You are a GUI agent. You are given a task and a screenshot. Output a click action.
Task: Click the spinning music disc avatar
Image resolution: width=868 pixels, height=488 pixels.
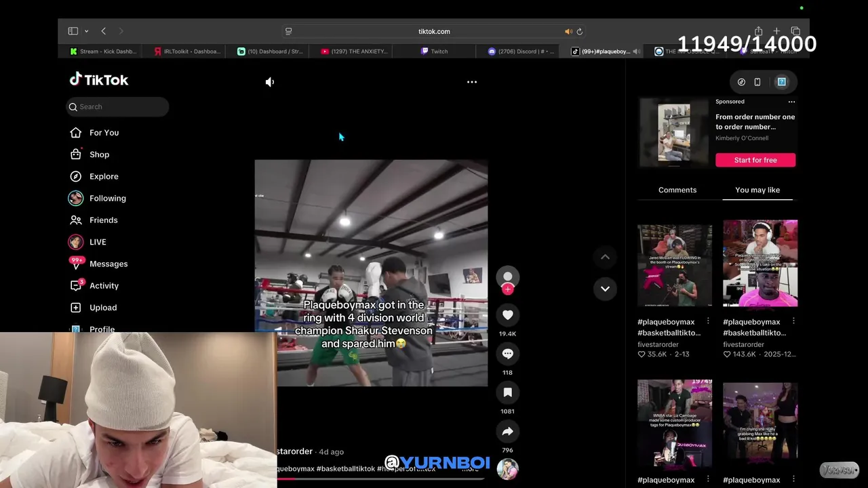click(507, 469)
